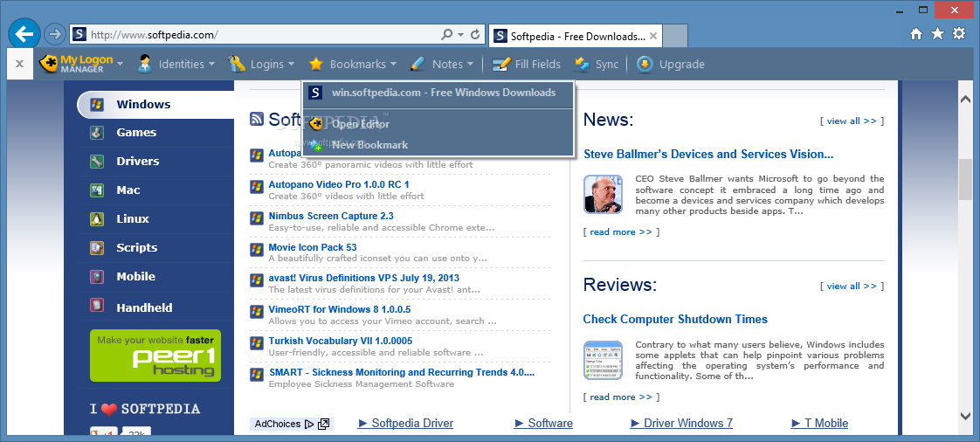The width and height of the screenshot is (980, 442).
Task: Click the browser forward arrow button
Action: [x=56, y=34]
